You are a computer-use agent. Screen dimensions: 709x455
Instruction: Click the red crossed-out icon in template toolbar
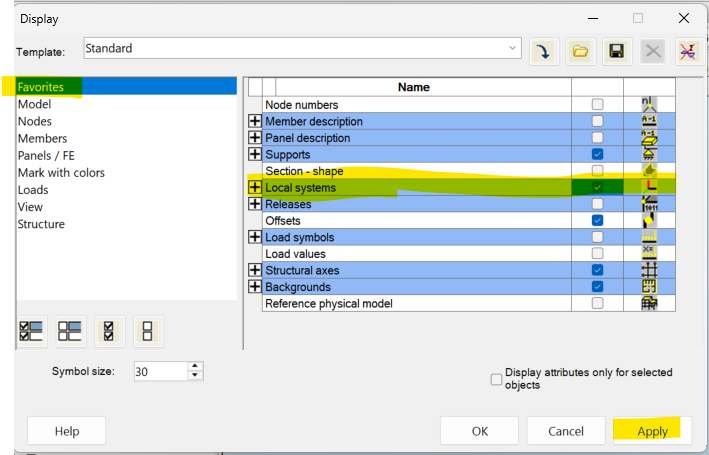[x=688, y=51]
